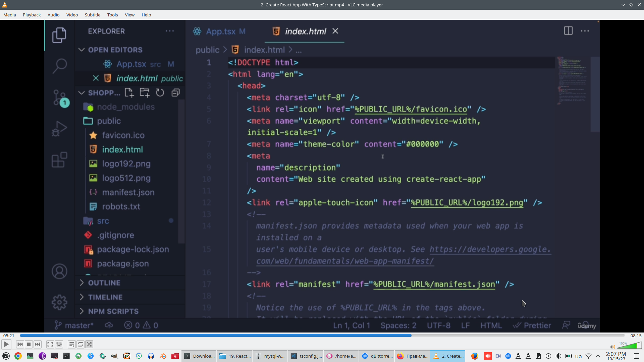Open the Media menu
This screenshot has width=644, height=362.
pos(10,15)
